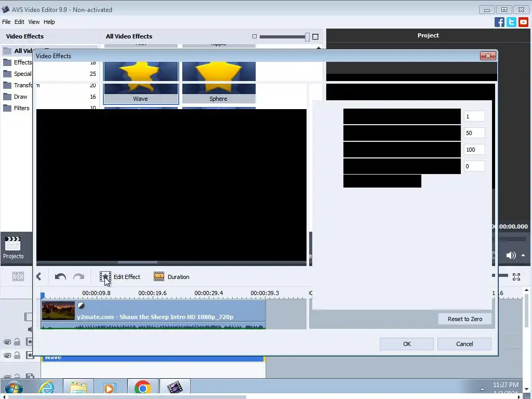Click the taskbar clock showing 11:27 PM

506,385
